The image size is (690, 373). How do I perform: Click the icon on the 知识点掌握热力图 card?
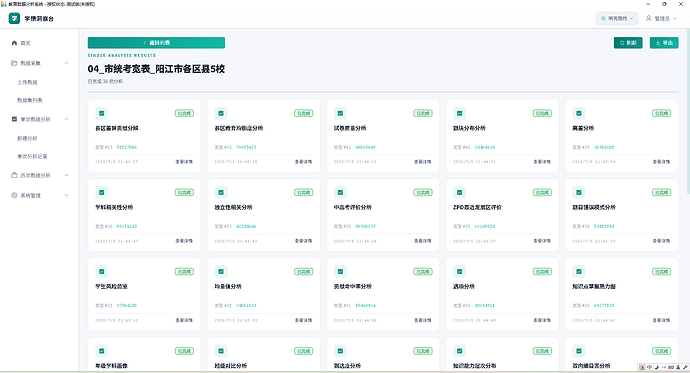coord(579,272)
